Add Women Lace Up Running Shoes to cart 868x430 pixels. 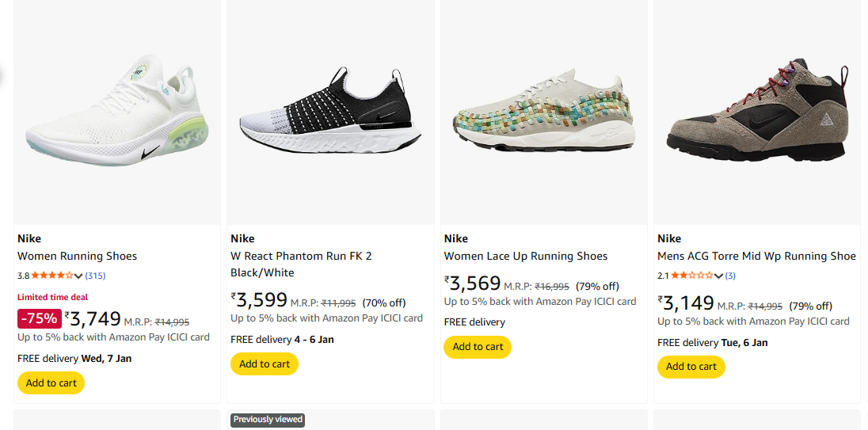[x=478, y=347]
